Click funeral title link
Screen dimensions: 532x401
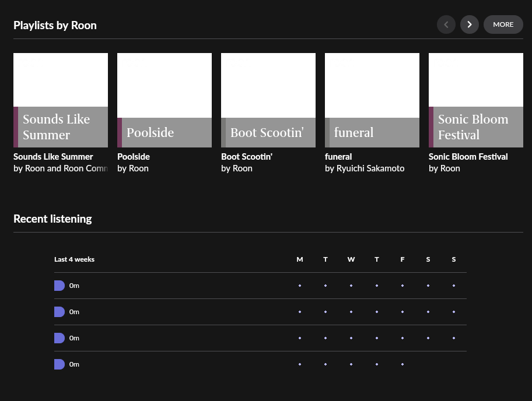click(x=338, y=157)
